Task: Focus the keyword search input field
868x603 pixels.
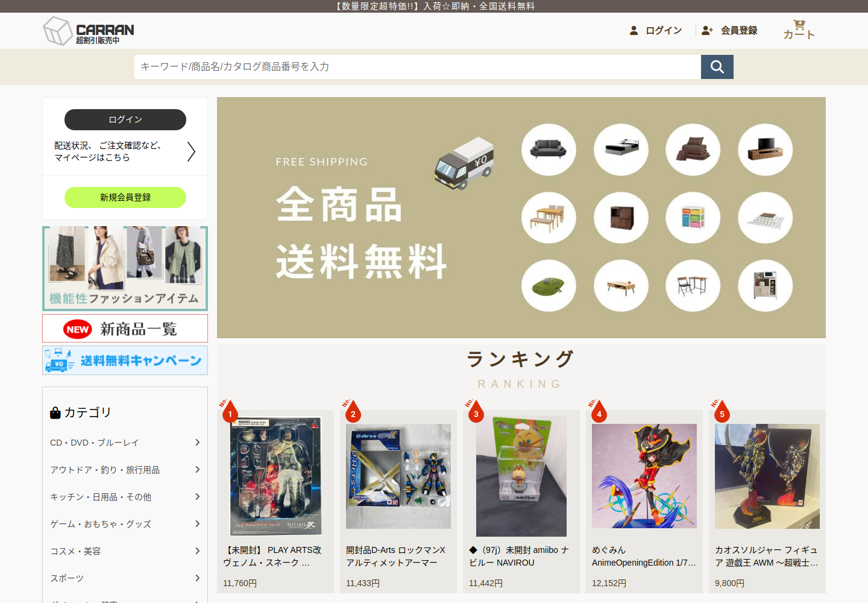Action: pos(418,67)
